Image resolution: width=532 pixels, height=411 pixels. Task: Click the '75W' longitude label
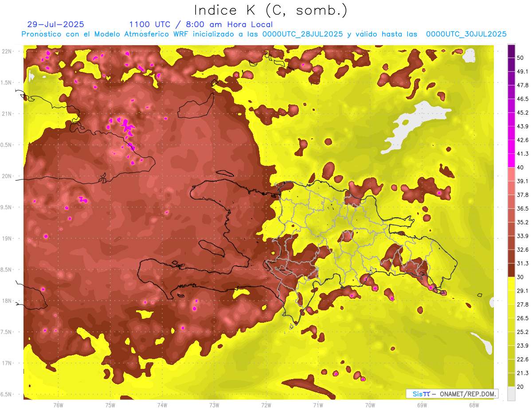coord(110,405)
